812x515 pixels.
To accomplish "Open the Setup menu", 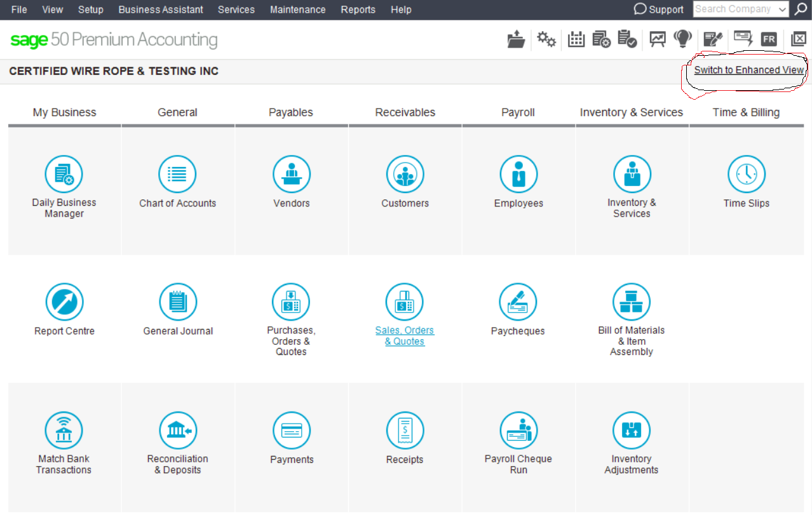I will point(91,10).
